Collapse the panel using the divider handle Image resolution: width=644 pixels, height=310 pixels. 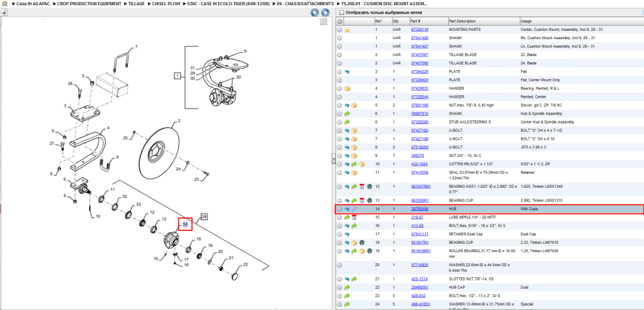[x=334, y=159]
